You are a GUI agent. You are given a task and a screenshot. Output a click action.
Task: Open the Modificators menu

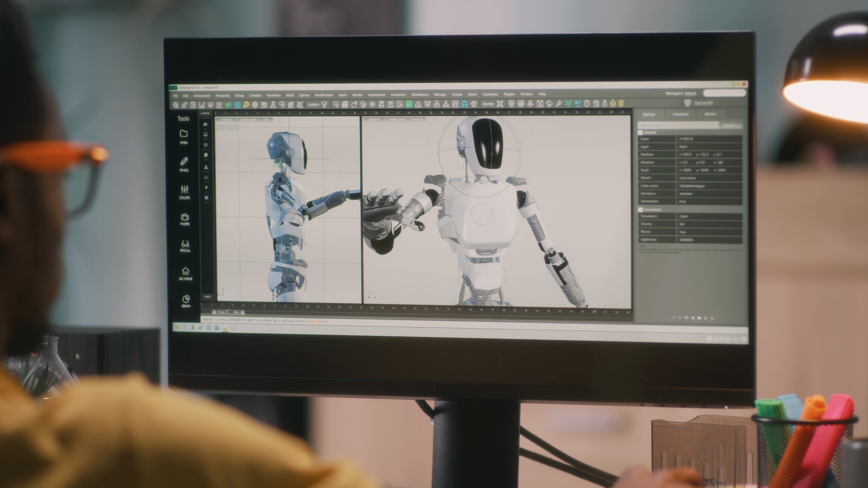coord(324,95)
